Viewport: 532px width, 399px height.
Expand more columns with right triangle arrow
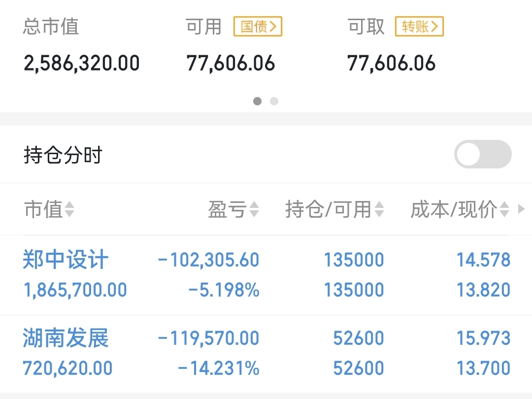[x=522, y=209]
